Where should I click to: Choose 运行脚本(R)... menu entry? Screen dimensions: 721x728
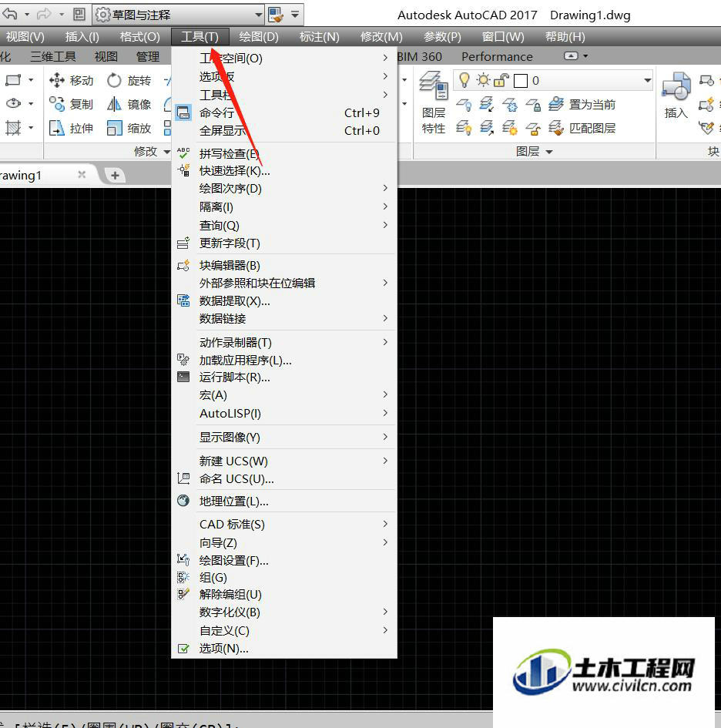284,377
